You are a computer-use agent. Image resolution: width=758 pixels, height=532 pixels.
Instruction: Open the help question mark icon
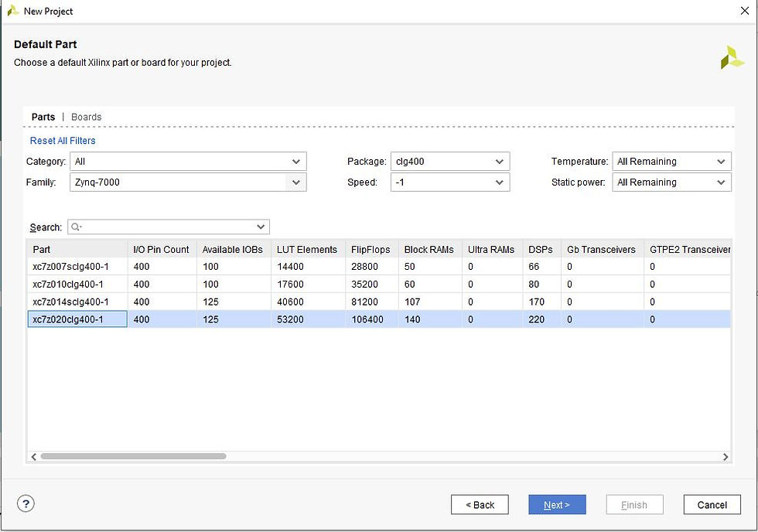26,503
